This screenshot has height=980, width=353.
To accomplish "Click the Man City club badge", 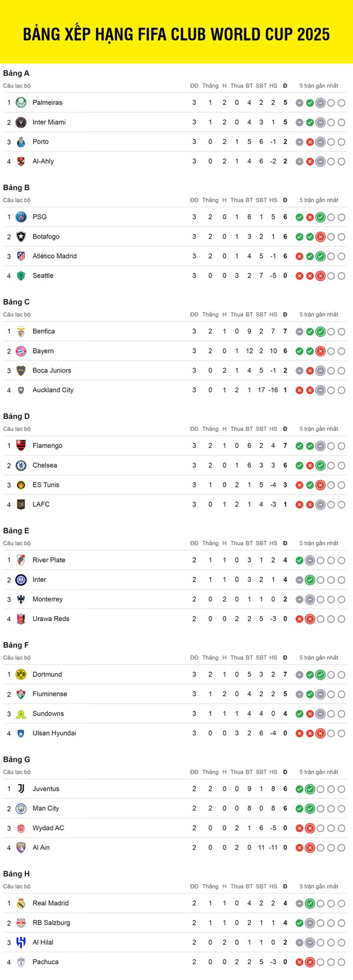I will [x=21, y=808].
